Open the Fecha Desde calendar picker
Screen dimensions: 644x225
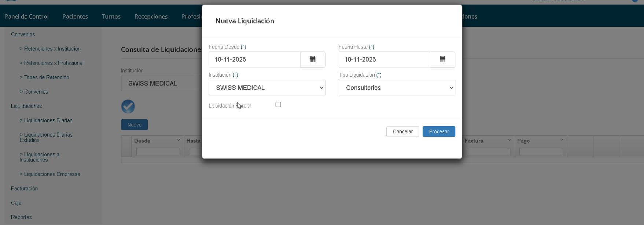click(x=313, y=59)
